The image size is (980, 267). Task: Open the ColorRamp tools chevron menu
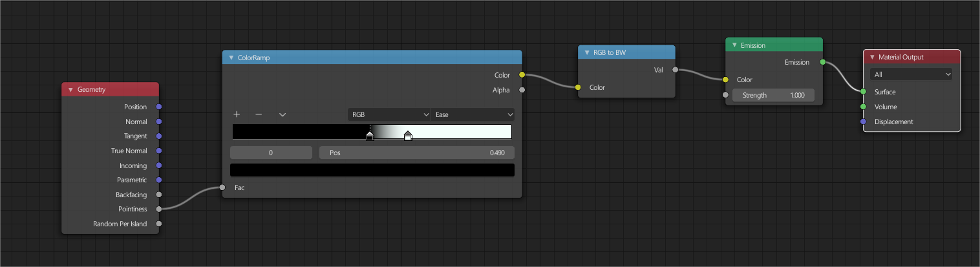[x=282, y=114]
